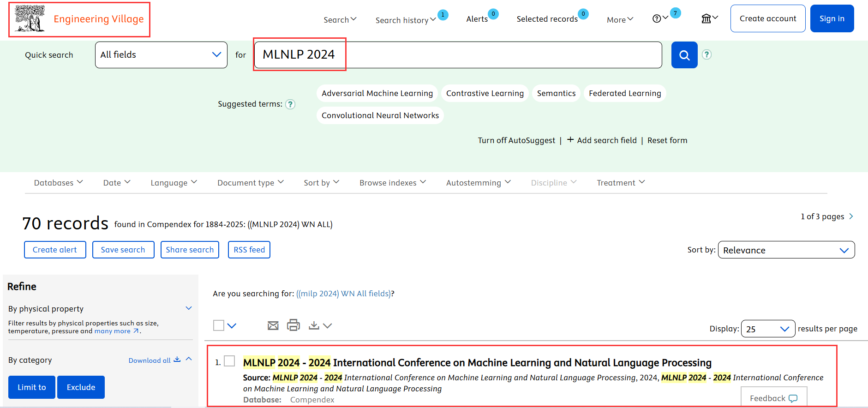The height and width of the screenshot is (408, 868).
Task: Open the All fields dropdown
Action: point(161,55)
